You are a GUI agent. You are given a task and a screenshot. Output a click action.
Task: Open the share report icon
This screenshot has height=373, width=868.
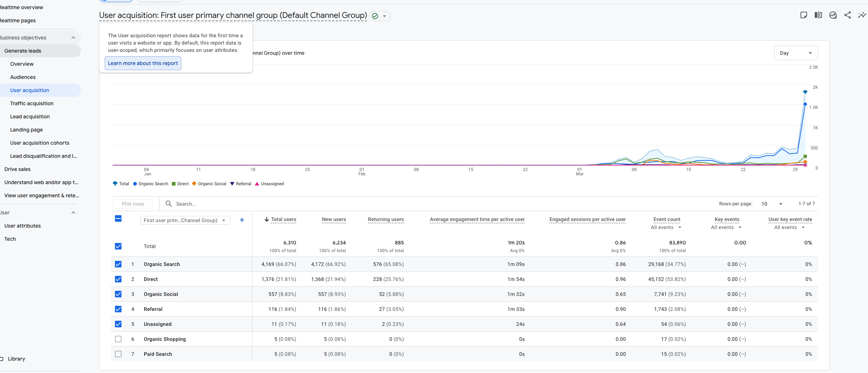[847, 15]
